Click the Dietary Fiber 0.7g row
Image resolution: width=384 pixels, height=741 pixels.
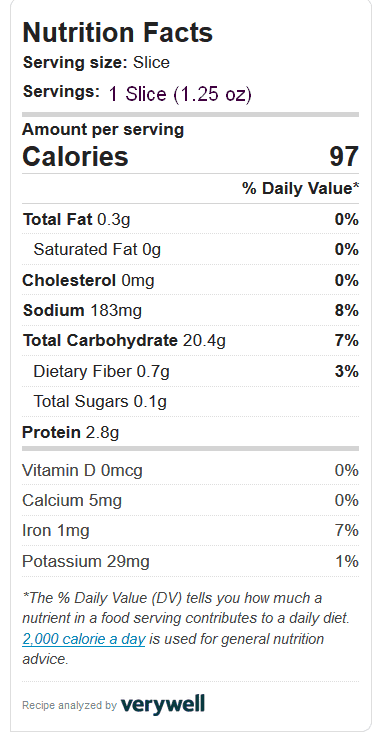(190, 371)
